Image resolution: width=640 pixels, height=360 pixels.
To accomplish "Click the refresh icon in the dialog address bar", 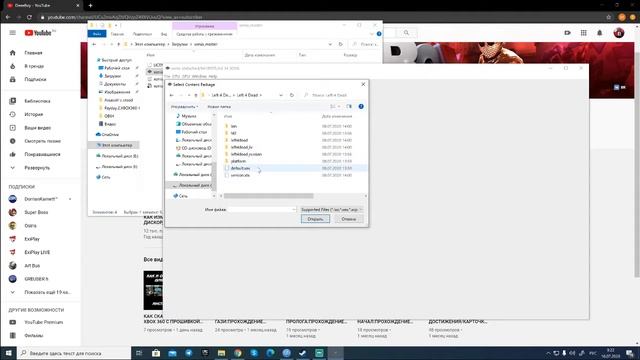I will click(x=291, y=95).
